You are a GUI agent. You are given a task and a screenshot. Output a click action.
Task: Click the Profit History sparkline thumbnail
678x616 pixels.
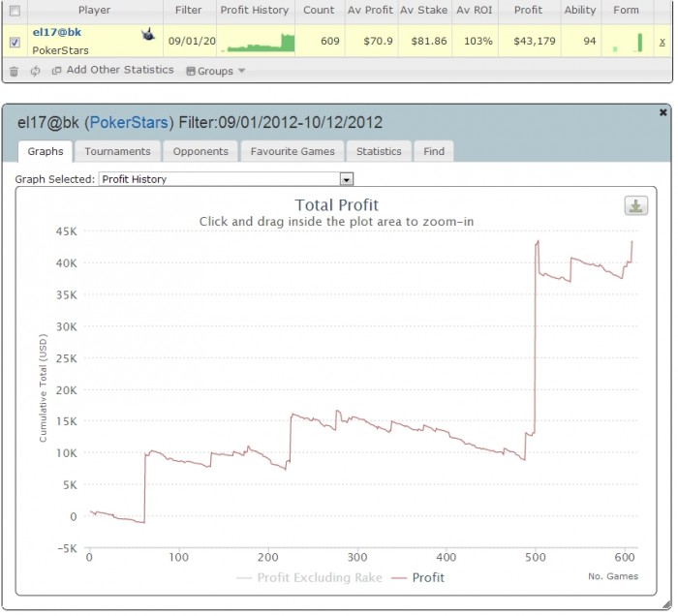click(x=258, y=43)
